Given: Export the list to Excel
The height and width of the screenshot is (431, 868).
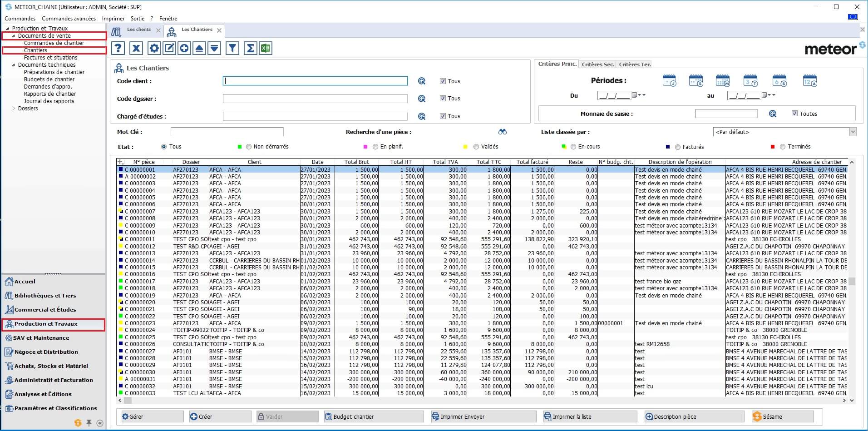Looking at the screenshot, I should (x=266, y=48).
